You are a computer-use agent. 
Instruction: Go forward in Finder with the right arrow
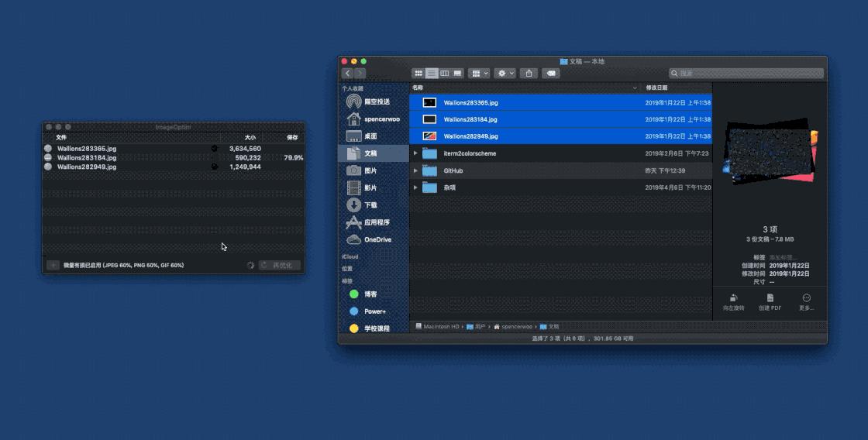pos(360,73)
